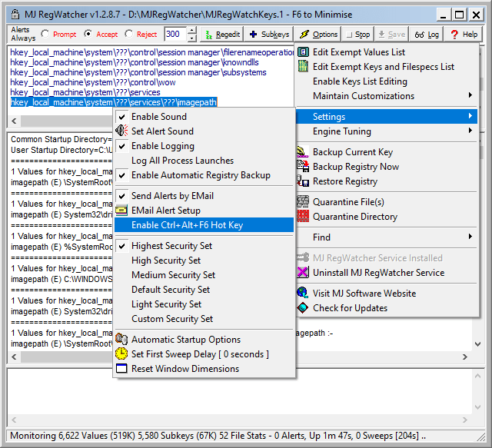Viewport: 492px width, 448px height.
Task: Select the Prompt alert radio button
Action: click(x=45, y=34)
